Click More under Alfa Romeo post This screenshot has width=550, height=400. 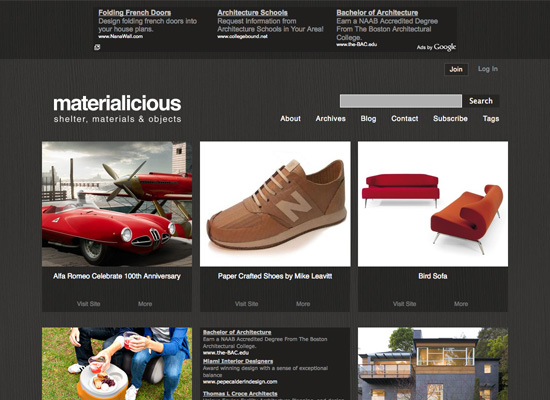145,304
